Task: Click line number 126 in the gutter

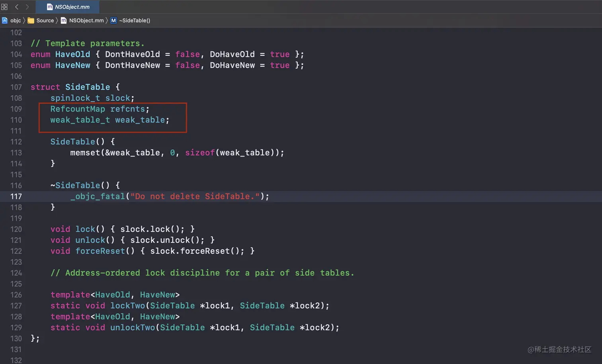Action: [x=16, y=295]
